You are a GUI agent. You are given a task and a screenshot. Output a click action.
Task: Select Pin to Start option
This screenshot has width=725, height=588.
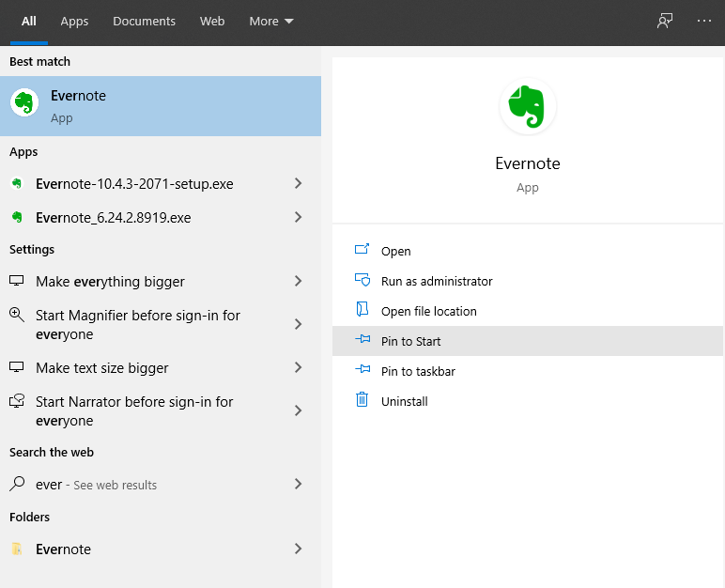pyautogui.click(x=410, y=341)
